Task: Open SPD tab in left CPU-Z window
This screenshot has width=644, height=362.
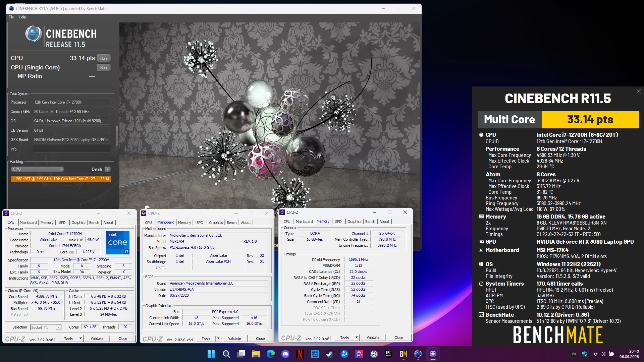Action: (62, 223)
